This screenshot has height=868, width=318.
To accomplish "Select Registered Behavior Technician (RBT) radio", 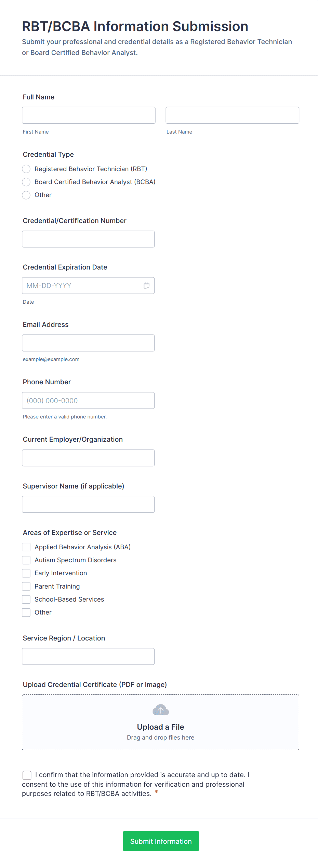I will (x=26, y=169).
